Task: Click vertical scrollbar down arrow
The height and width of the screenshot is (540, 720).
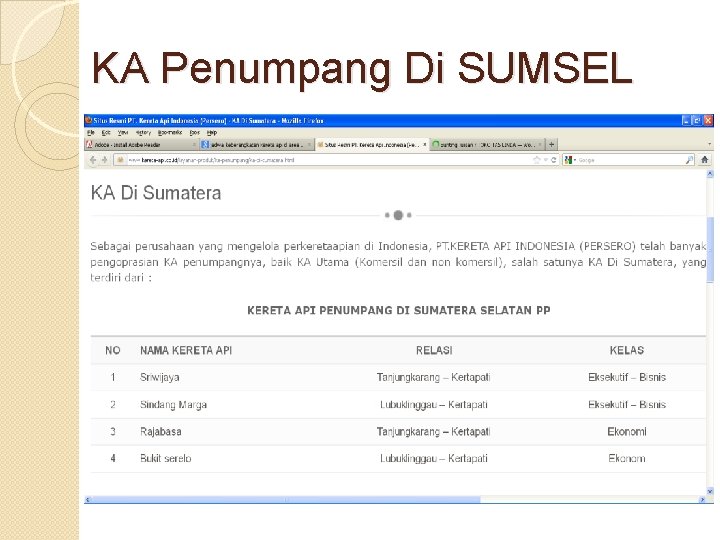Action: [x=710, y=491]
